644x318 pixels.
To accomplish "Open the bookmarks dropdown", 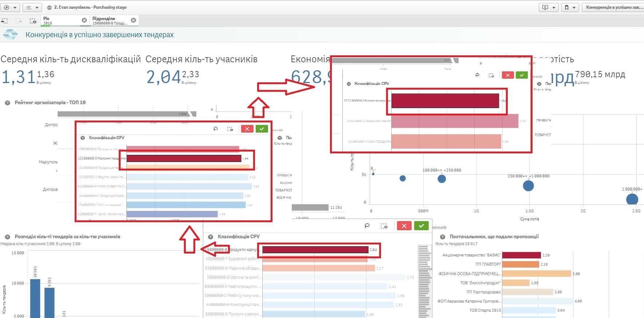I will click(x=570, y=7).
